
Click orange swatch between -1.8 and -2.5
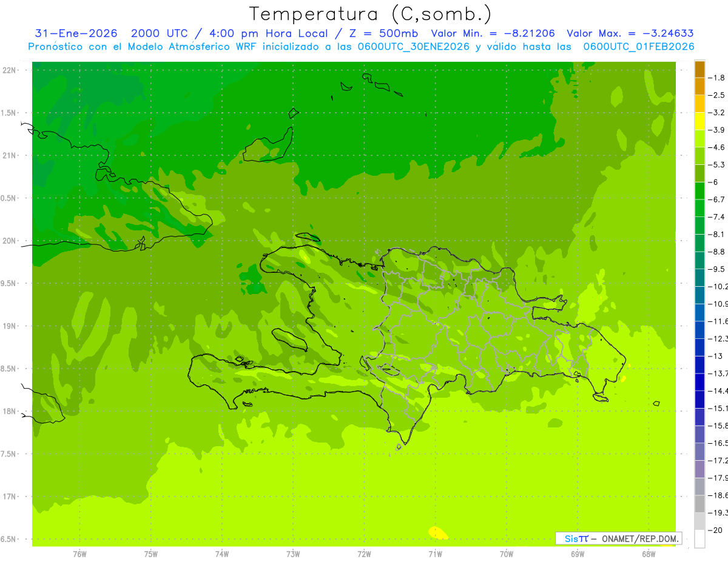tap(699, 87)
